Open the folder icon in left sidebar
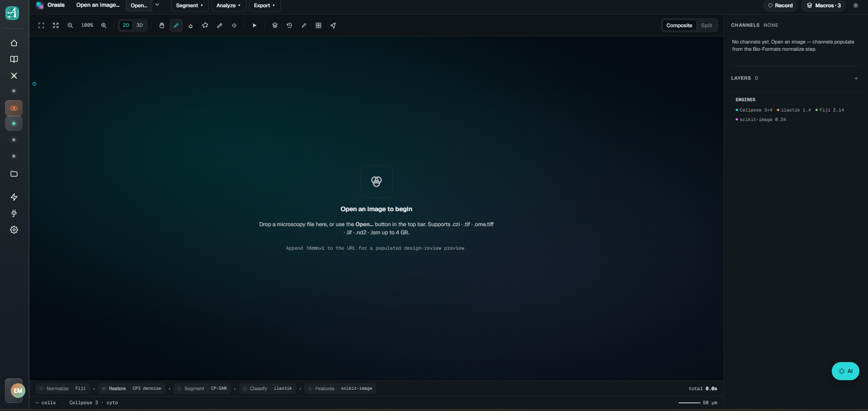This screenshot has height=411, width=868. click(x=14, y=174)
